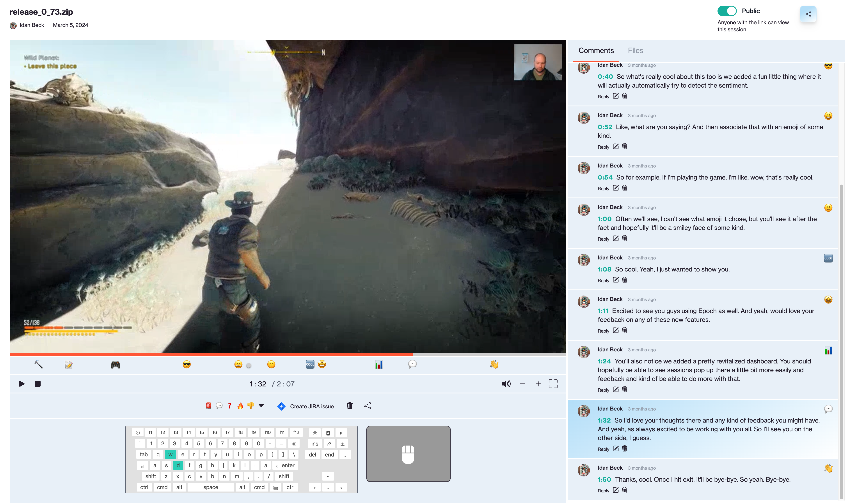The width and height of the screenshot is (849, 504).
Task: Delete session with trash icon below video
Action: click(349, 405)
